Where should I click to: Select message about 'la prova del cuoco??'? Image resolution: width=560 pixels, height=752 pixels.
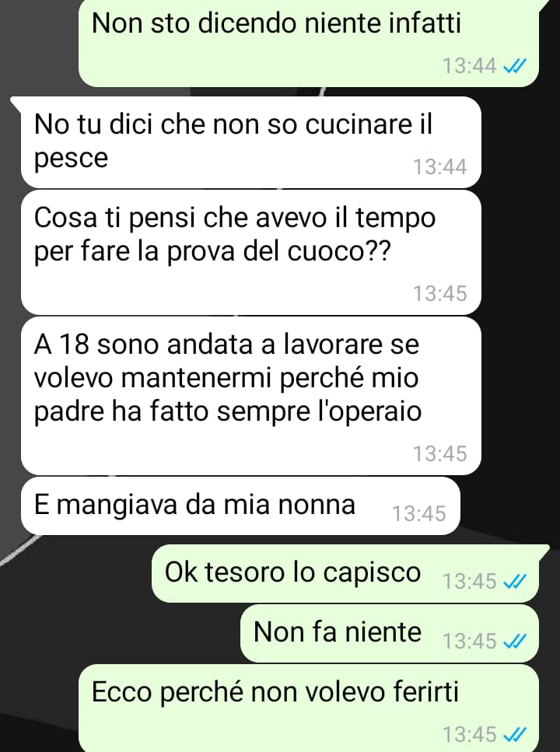[250, 253]
